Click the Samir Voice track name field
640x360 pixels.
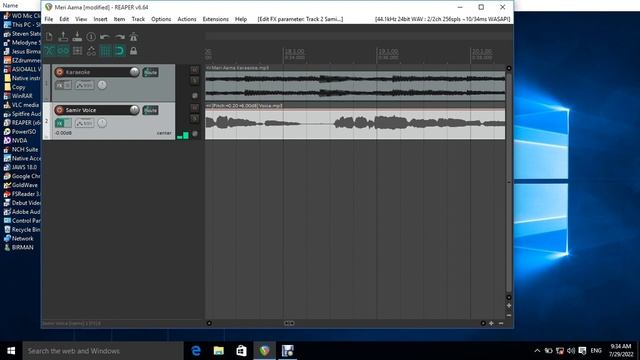[x=96, y=110]
